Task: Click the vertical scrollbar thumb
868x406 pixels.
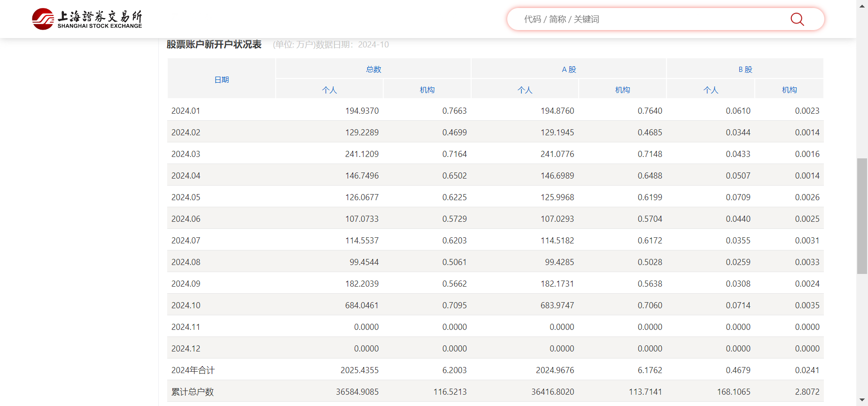Action: [x=862, y=216]
